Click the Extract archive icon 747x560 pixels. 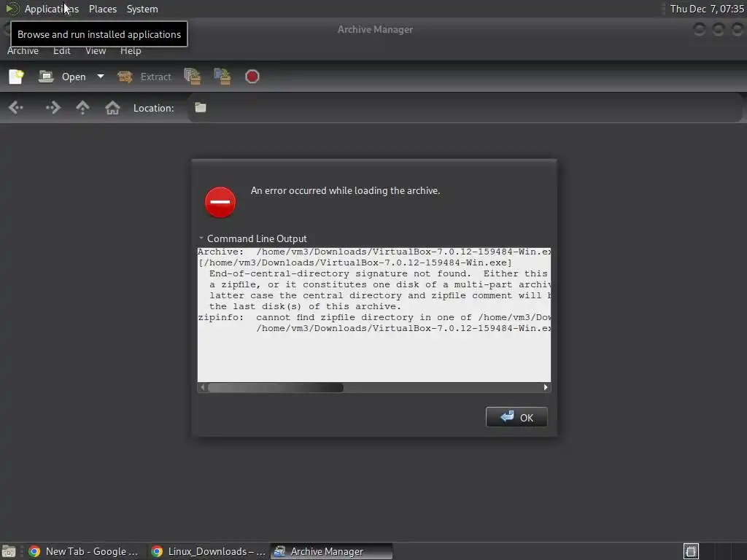[x=125, y=77]
